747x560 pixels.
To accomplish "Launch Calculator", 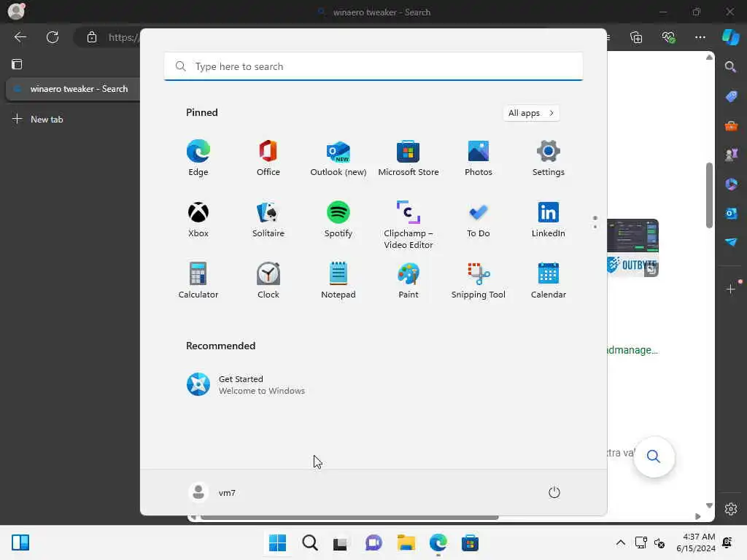I will coord(198,281).
